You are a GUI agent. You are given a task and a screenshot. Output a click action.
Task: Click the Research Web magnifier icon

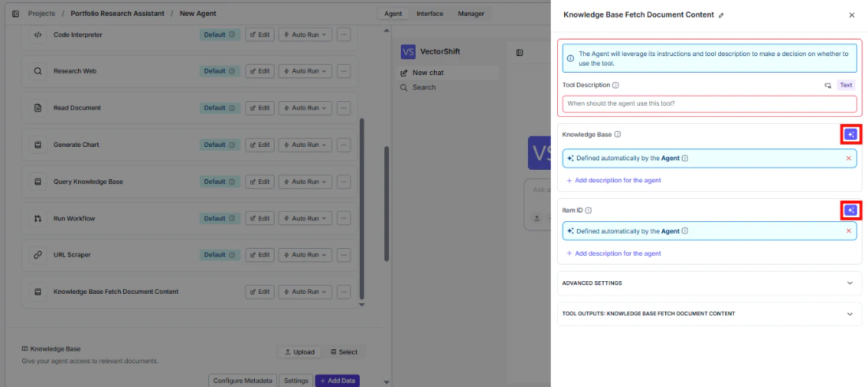click(x=38, y=71)
